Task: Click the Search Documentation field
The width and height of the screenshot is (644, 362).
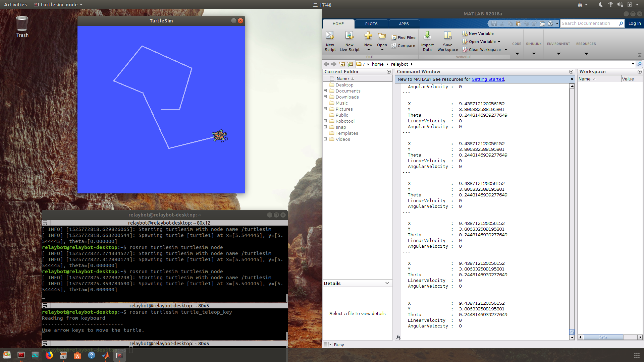Action: pos(589,23)
